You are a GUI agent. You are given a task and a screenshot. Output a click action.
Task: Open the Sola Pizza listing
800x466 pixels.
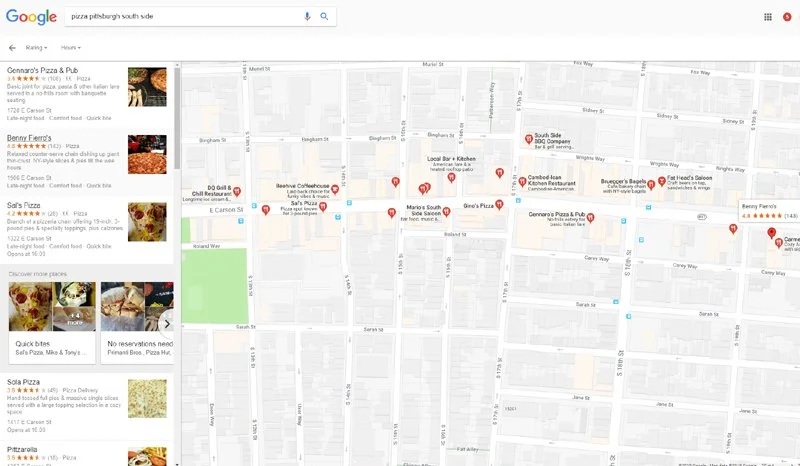pyautogui.click(x=87, y=406)
